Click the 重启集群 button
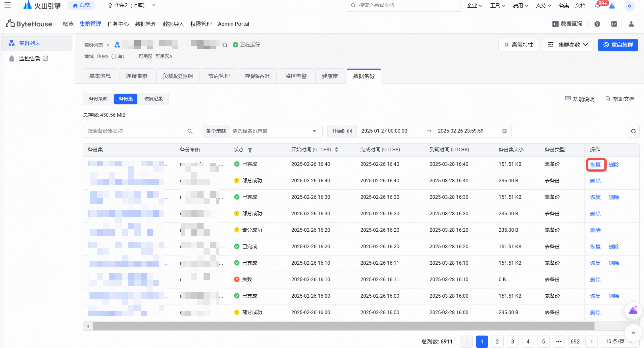 618,45
